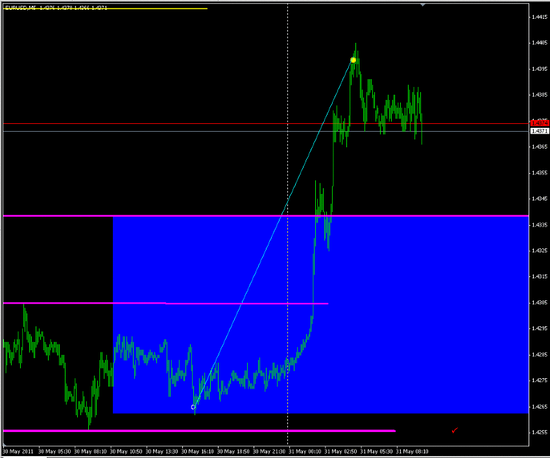Image resolution: width=550 pixels, height=458 pixels.
Task: Select the white circle anchor at trendline start
Action: tap(193, 407)
